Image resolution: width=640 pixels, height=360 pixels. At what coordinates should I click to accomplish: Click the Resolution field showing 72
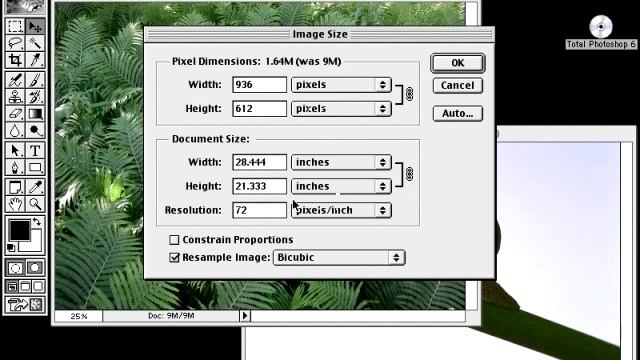(x=260, y=211)
